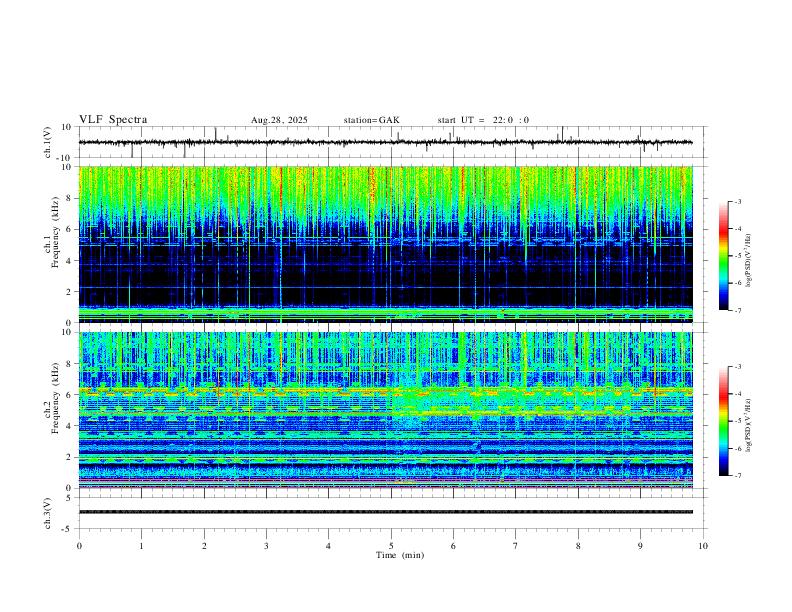
Task: Select the date "Aug.28, 2025"
Action: point(279,120)
